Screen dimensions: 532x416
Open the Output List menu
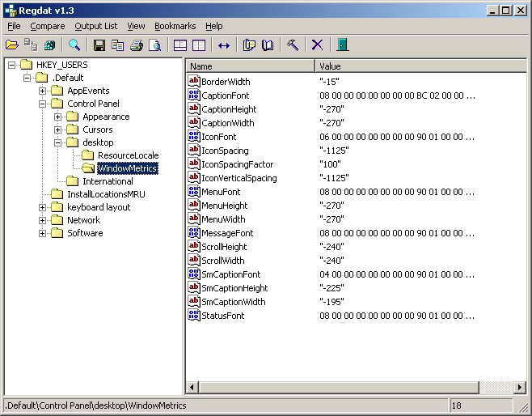(96, 26)
